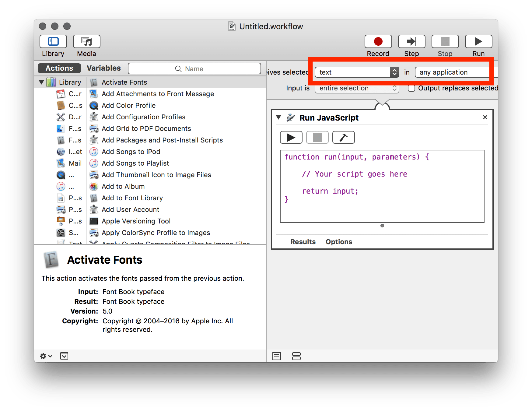Enable Output replaces selected text checkbox
The image size is (532, 411).
tap(411, 88)
